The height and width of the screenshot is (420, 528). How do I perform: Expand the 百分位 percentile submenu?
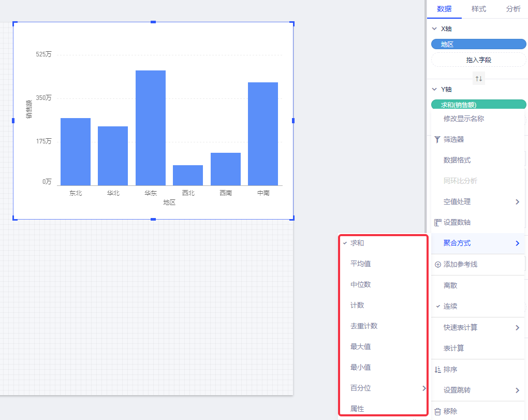click(x=383, y=388)
